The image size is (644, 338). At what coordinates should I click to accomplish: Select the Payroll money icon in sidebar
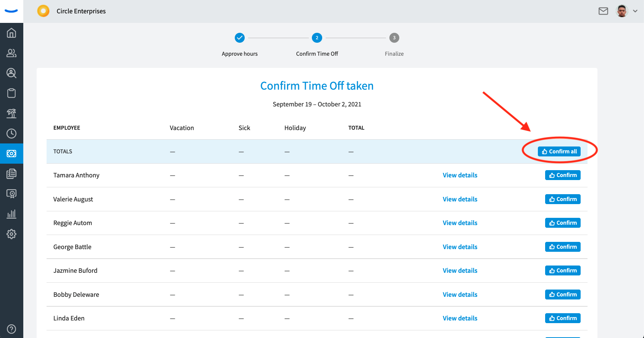[11, 153]
